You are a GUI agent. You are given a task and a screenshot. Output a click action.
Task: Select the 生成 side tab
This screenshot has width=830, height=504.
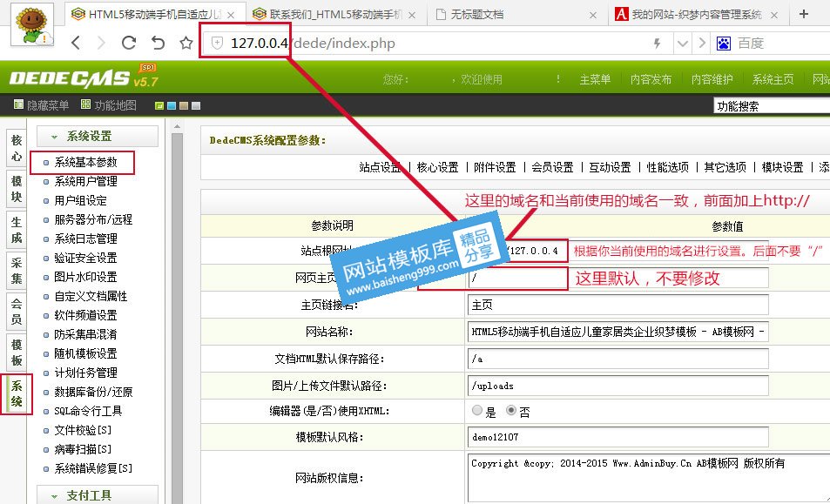(17, 230)
